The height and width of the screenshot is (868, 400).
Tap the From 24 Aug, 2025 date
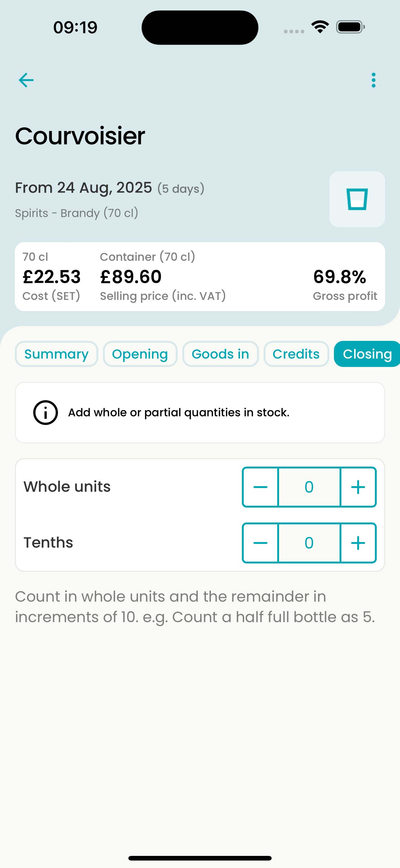click(x=83, y=188)
